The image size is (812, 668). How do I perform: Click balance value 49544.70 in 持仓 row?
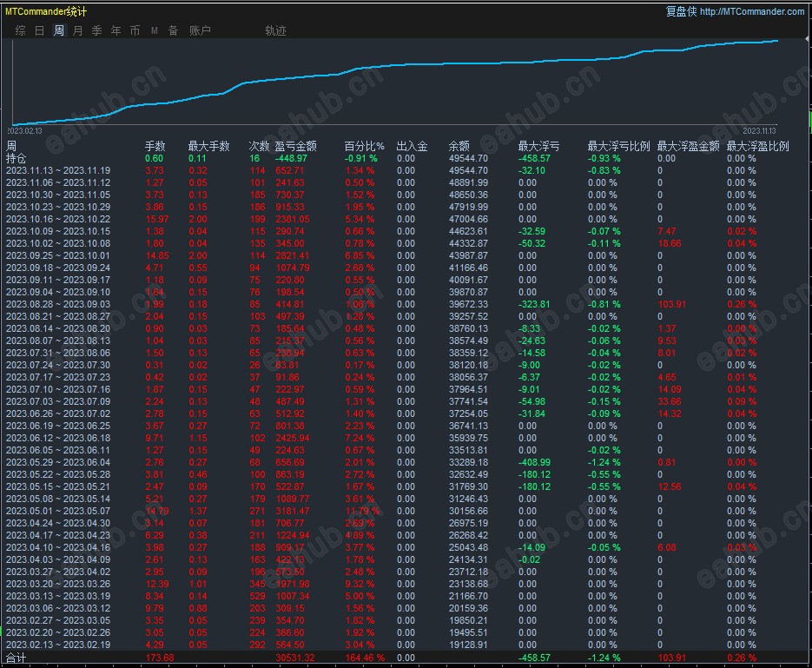tap(468, 158)
